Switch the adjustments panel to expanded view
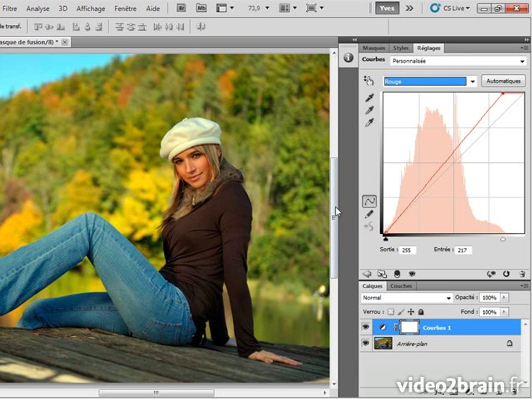The height and width of the screenshot is (399, 532). coord(382,274)
